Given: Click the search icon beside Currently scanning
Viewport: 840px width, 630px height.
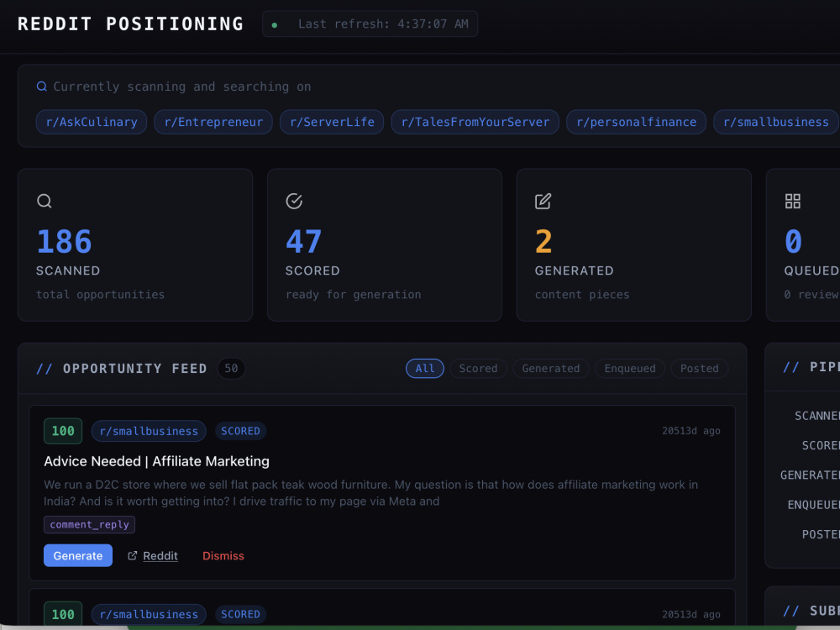Looking at the screenshot, I should tap(41, 87).
